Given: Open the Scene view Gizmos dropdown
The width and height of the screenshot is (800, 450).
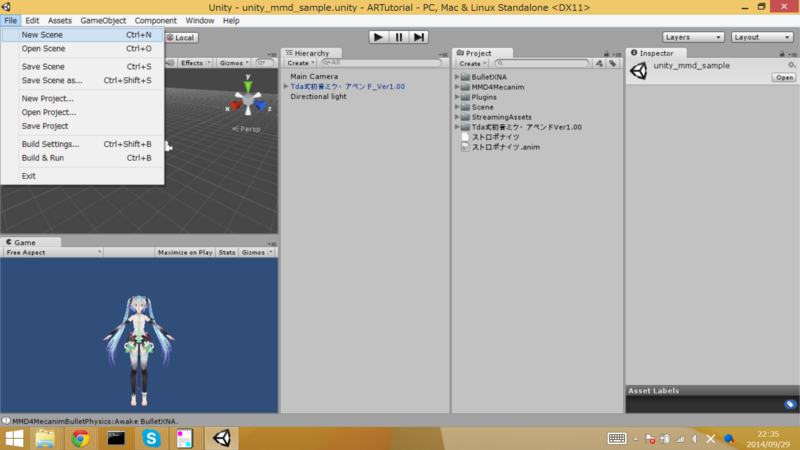Looking at the screenshot, I should (233, 63).
